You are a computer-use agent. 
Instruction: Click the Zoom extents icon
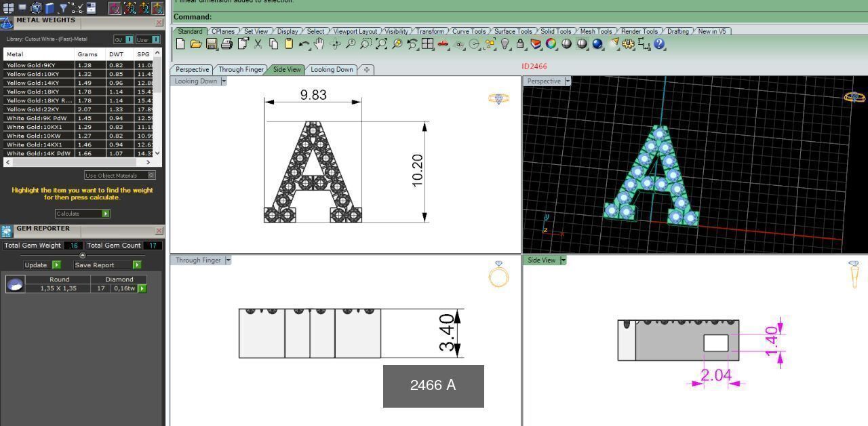[x=381, y=44]
